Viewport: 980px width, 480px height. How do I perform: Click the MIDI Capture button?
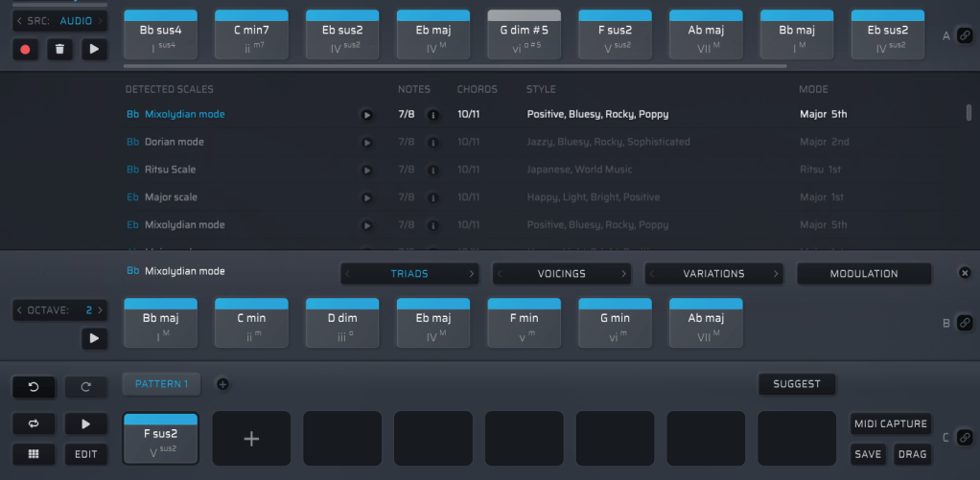coord(890,423)
